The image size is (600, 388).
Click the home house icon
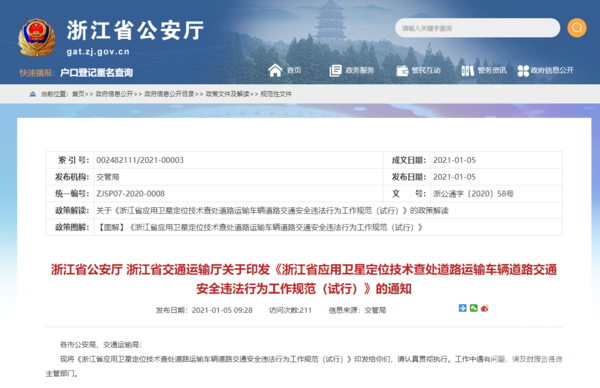tap(275, 70)
